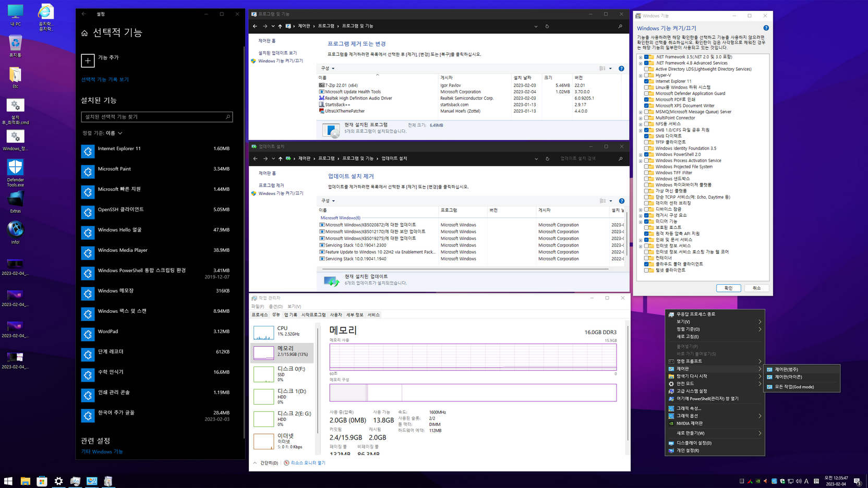This screenshot has height=488, width=868.
Task: Click the action center notification icon
Action: (x=857, y=481)
